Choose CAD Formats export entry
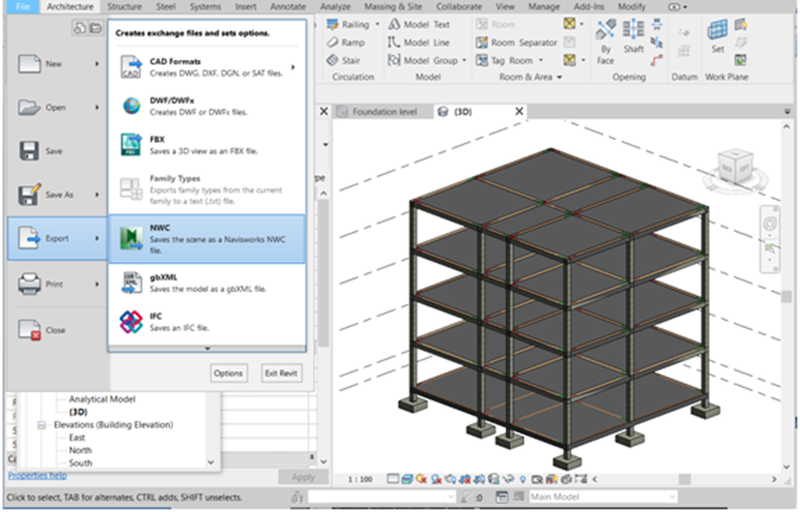The width and height of the screenshot is (800, 512). (x=207, y=67)
